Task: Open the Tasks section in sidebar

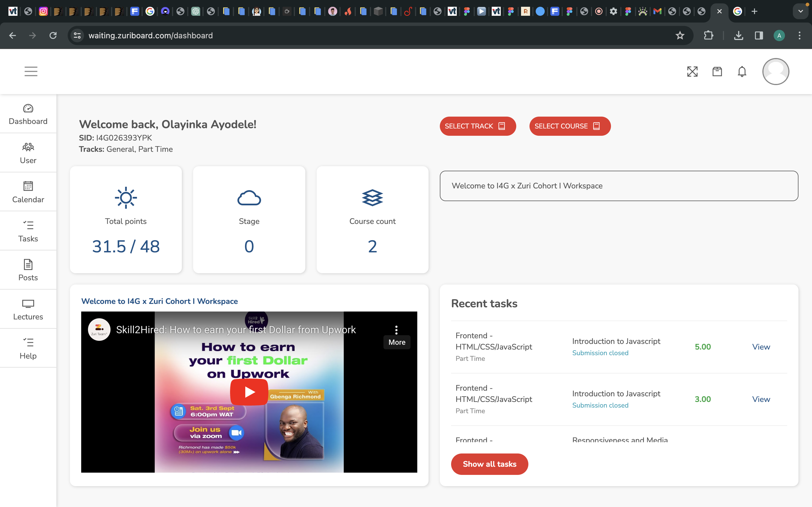Action: coord(28,231)
